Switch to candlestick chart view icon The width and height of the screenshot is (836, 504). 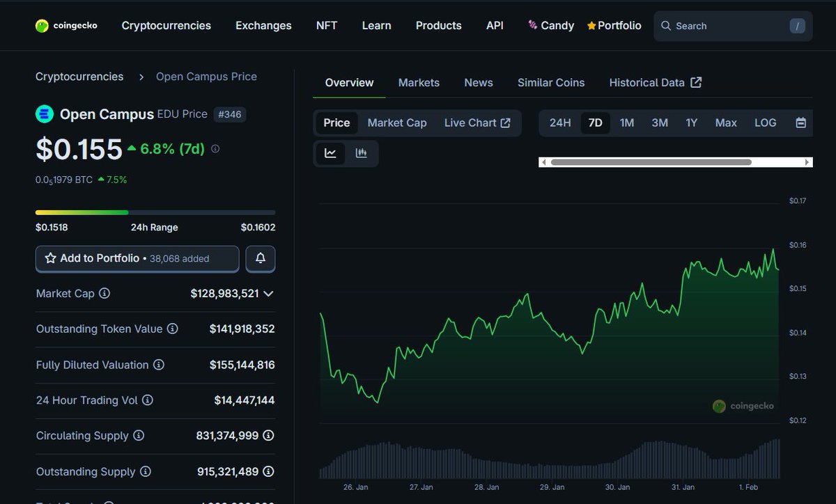point(361,153)
